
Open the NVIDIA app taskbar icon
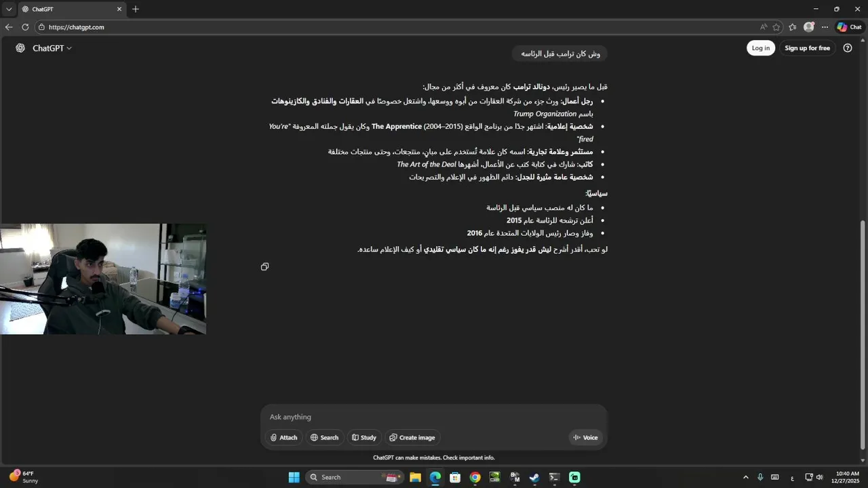pos(495,477)
